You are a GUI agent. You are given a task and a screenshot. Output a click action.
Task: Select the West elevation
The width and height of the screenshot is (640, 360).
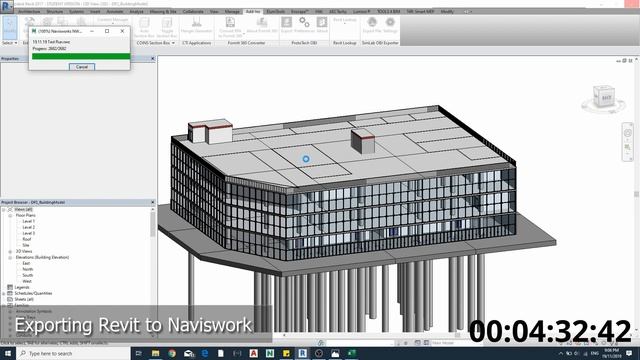(x=27, y=281)
